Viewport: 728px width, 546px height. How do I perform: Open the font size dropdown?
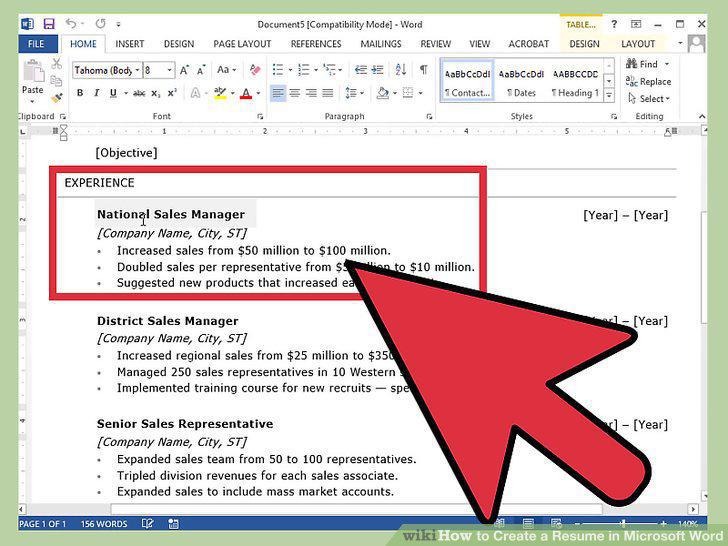[169, 70]
